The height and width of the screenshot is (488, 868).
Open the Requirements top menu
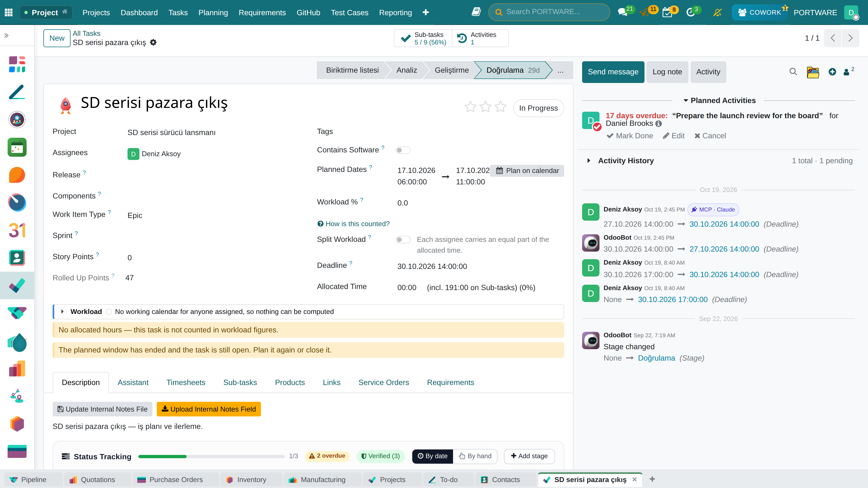[x=262, y=12]
